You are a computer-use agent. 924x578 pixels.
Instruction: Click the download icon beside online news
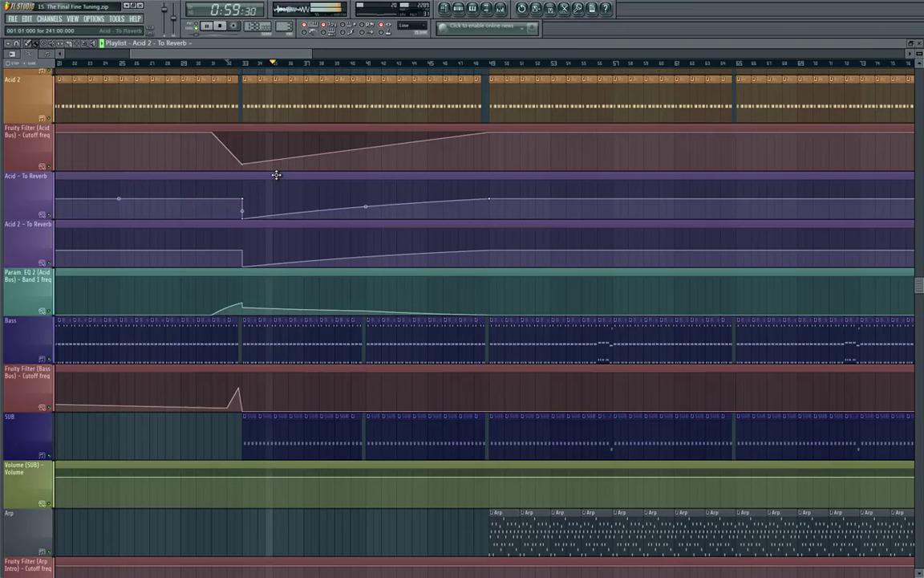532,28
